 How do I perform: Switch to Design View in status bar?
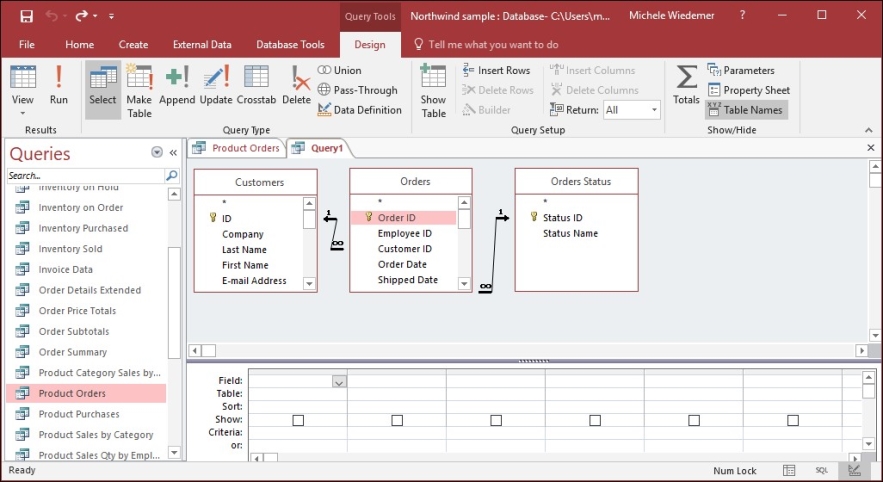tap(854, 470)
